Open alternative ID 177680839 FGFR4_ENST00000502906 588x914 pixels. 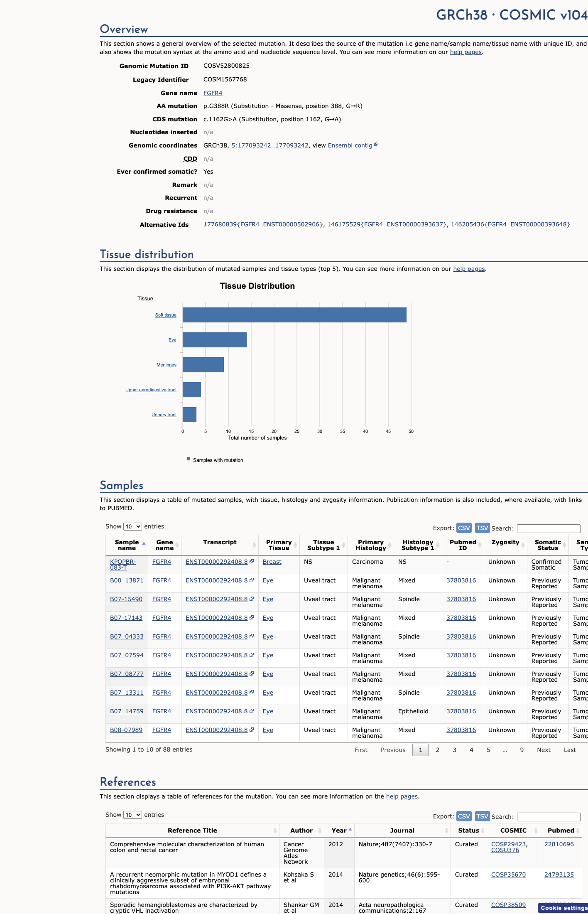263,224
